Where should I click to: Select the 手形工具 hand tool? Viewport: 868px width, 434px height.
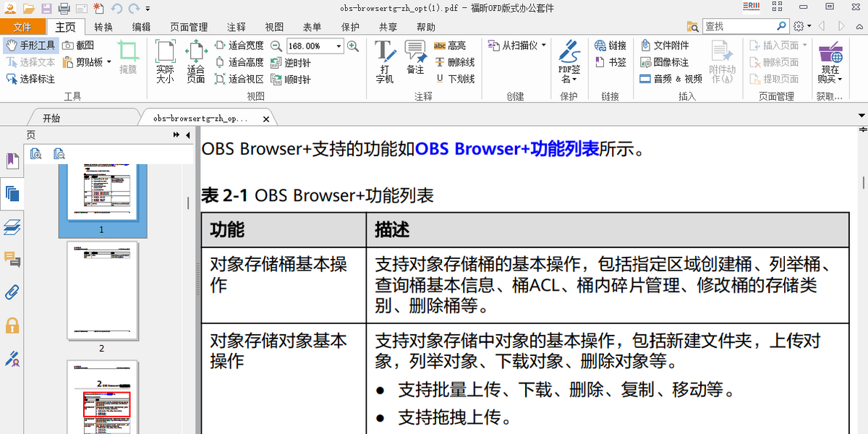point(30,45)
